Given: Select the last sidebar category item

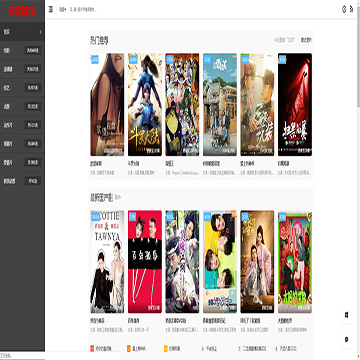Looking at the screenshot, I should (x=22, y=181).
